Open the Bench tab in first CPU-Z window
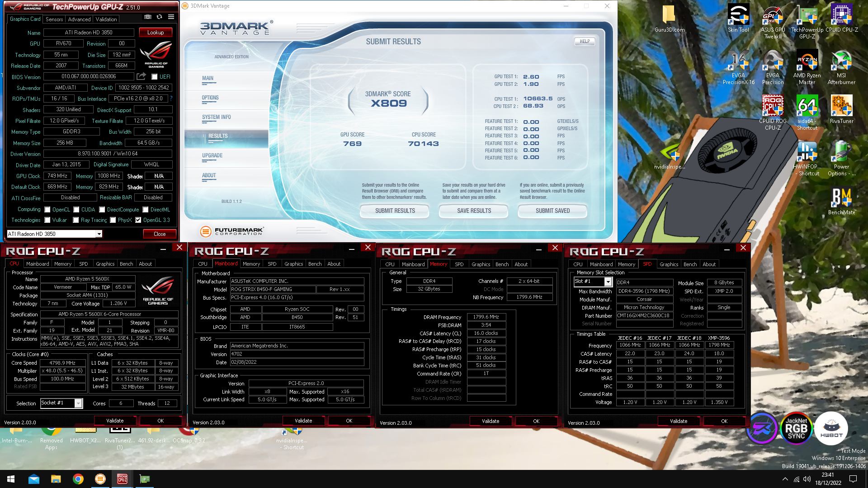 click(x=127, y=264)
